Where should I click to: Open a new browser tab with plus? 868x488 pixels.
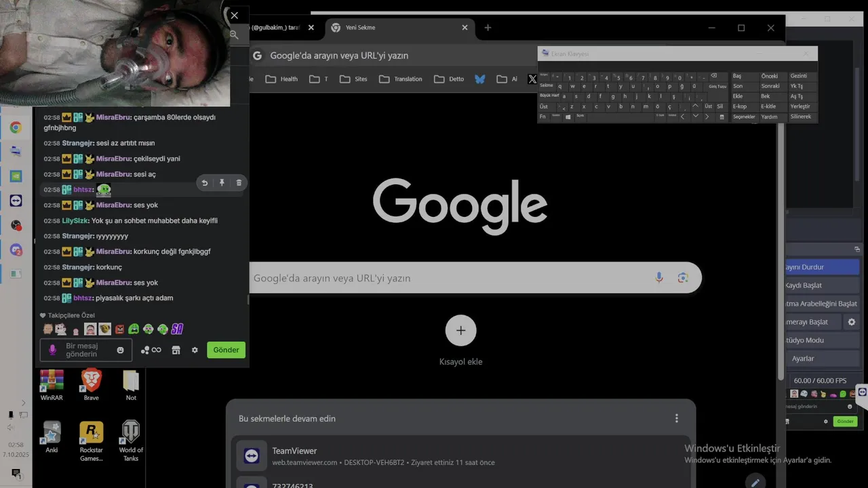(488, 28)
